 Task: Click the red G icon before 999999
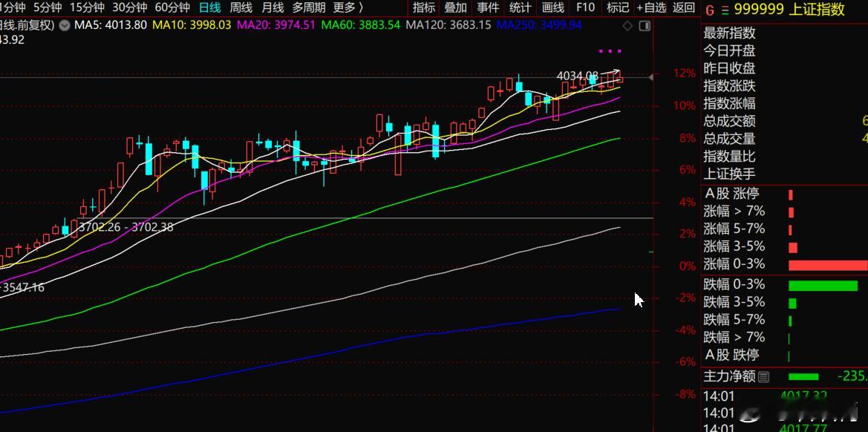pyautogui.click(x=710, y=9)
